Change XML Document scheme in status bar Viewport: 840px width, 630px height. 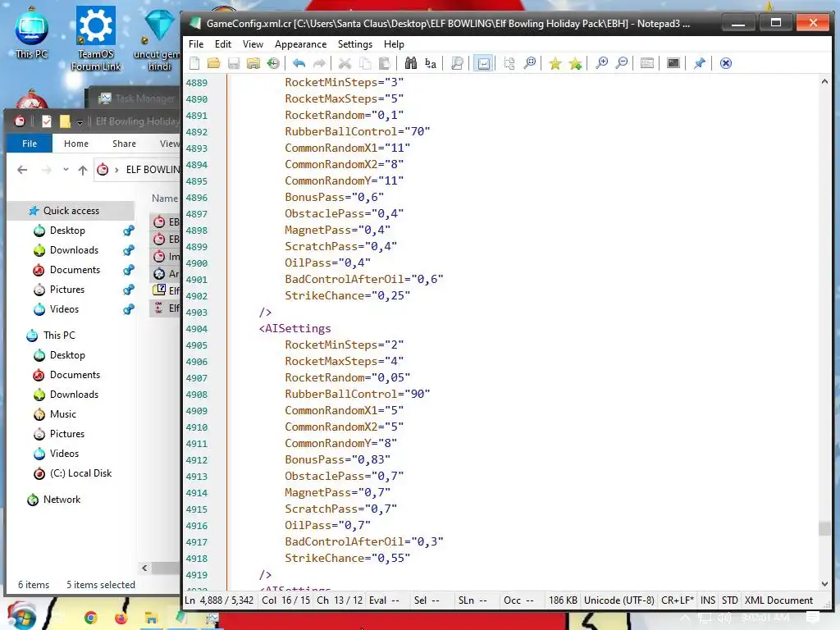[779, 600]
